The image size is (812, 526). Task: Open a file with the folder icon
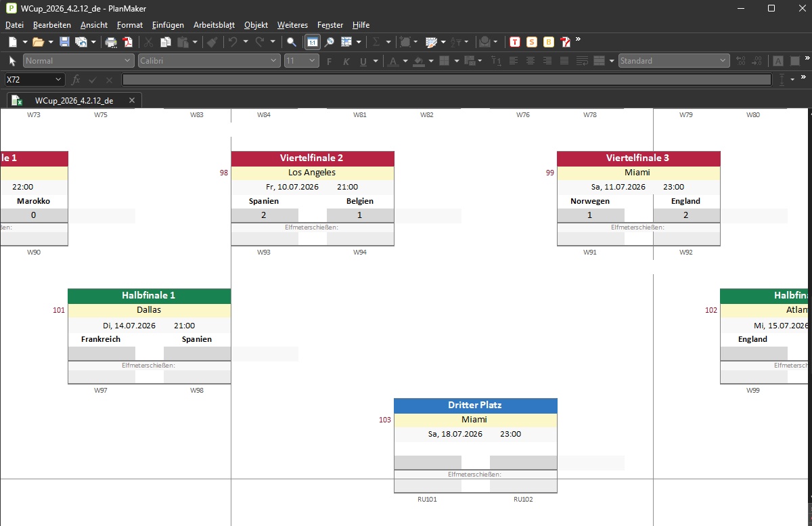pos(38,42)
